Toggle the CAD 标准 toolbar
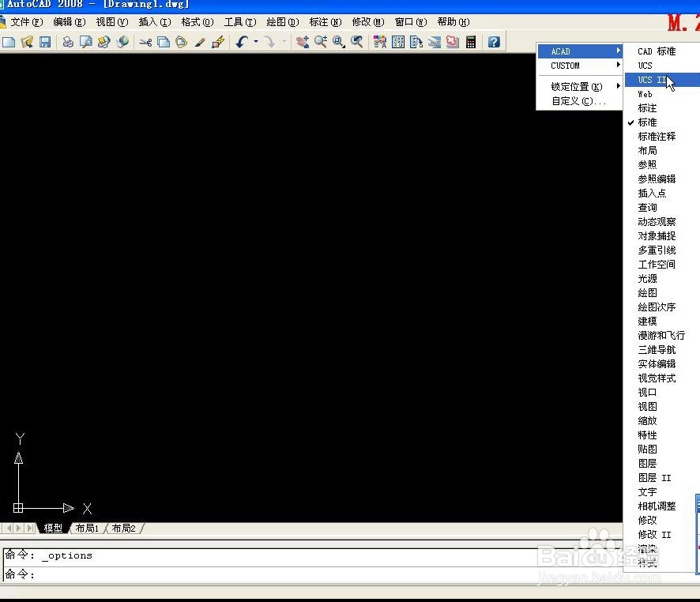This screenshot has width=700, height=602. [x=661, y=51]
